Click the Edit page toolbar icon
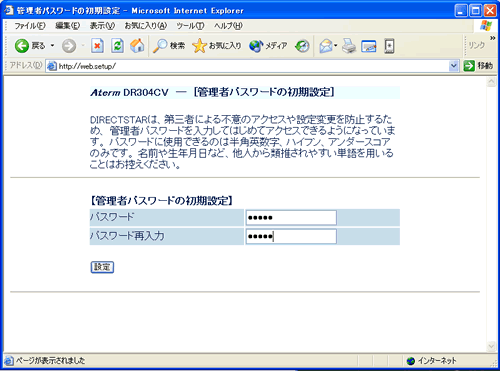This screenshot has width=500, height=371. [369, 46]
